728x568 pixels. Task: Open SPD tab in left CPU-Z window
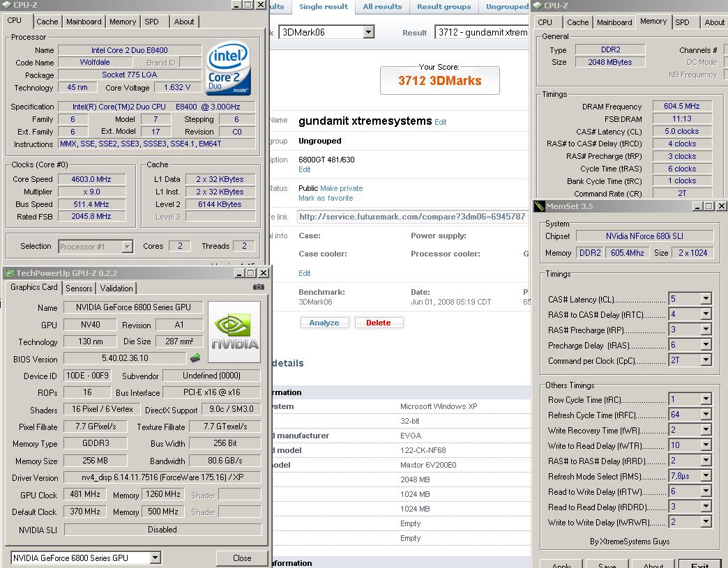click(x=151, y=22)
